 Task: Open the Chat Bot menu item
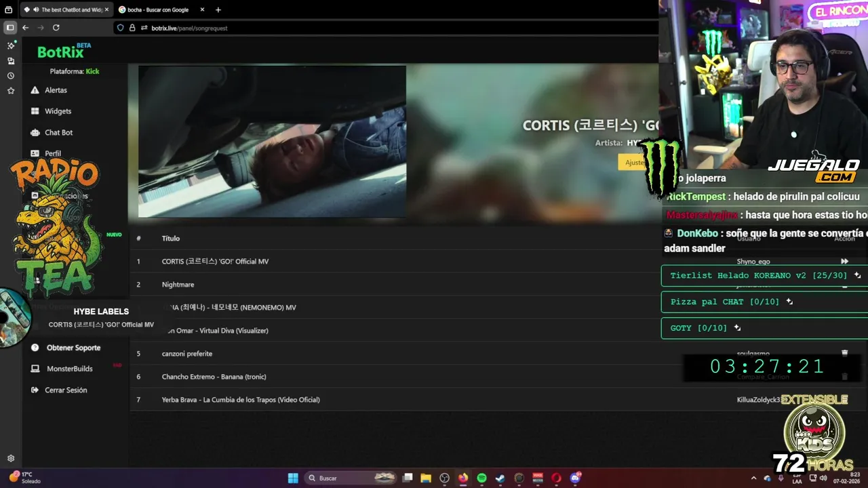point(58,132)
